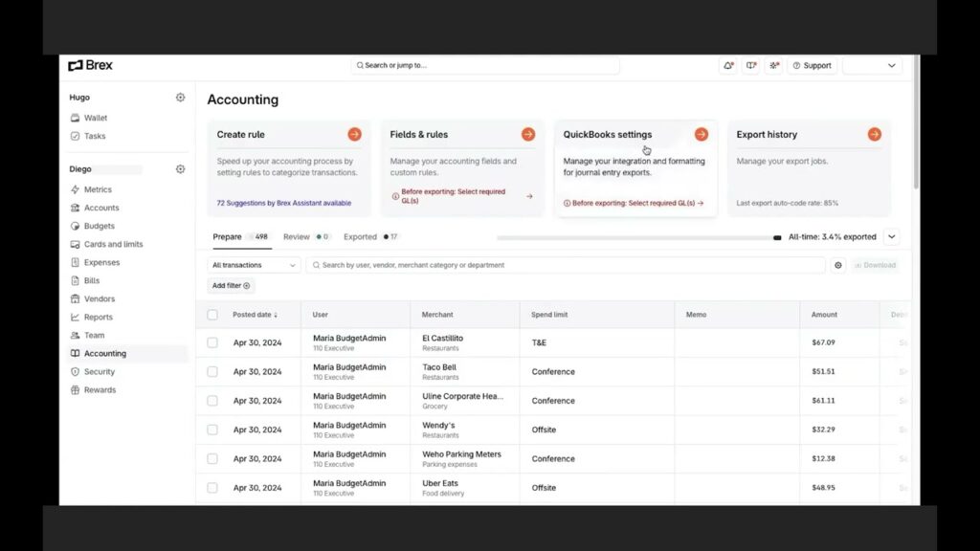
Task: Open the book icon in top bar
Action: [x=751, y=66]
